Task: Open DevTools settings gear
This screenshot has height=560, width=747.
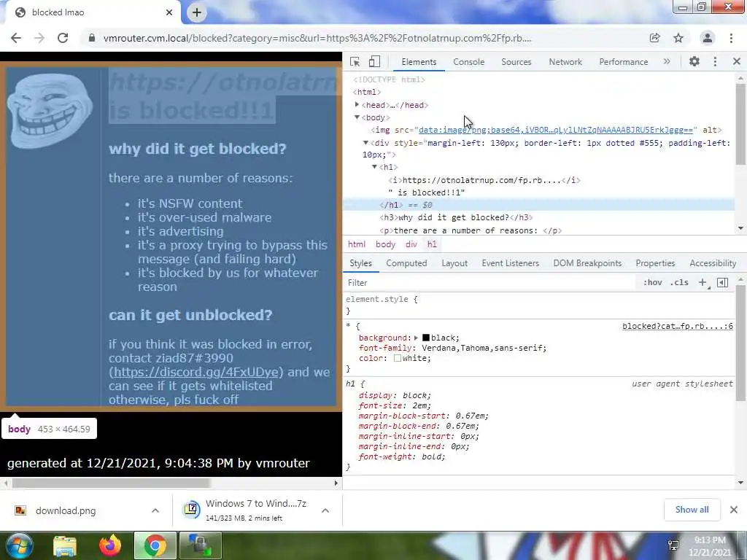Action: [694, 61]
